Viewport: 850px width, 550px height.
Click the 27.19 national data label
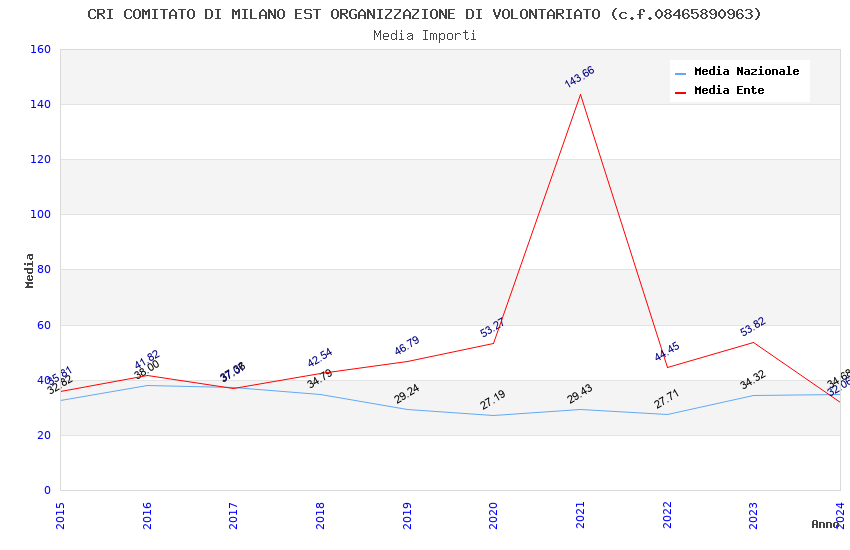pyautogui.click(x=493, y=399)
